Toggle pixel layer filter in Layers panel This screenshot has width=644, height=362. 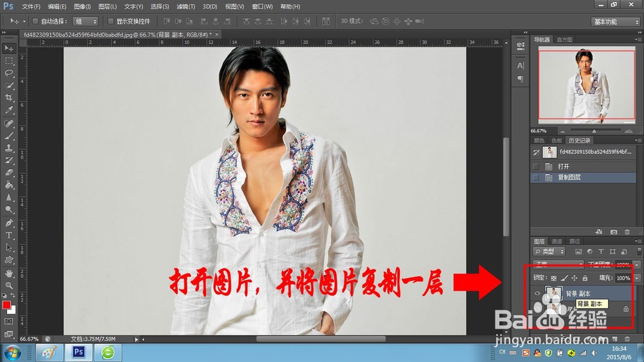pyautogui.click(x=578, y=251)
